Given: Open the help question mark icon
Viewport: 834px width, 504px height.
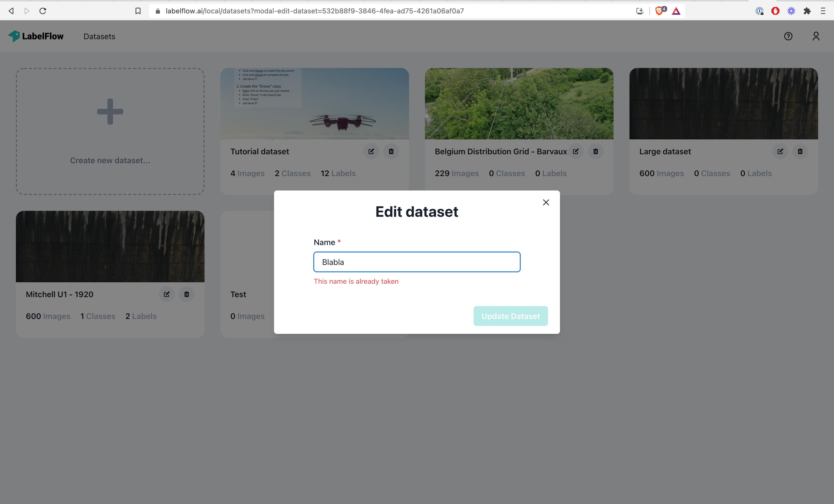Looking at the screenshot, I should point(788,36).
